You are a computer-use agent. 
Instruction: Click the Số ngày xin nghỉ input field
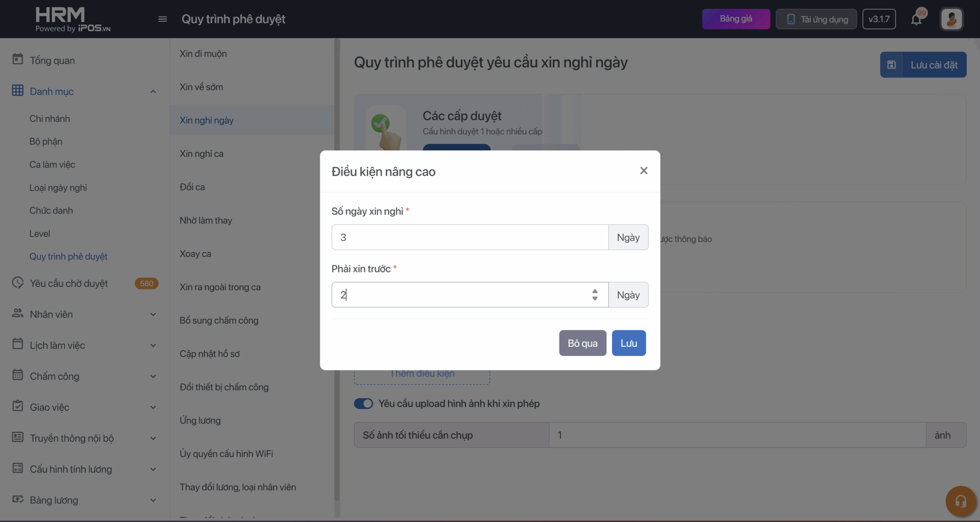tap(470, 237)
